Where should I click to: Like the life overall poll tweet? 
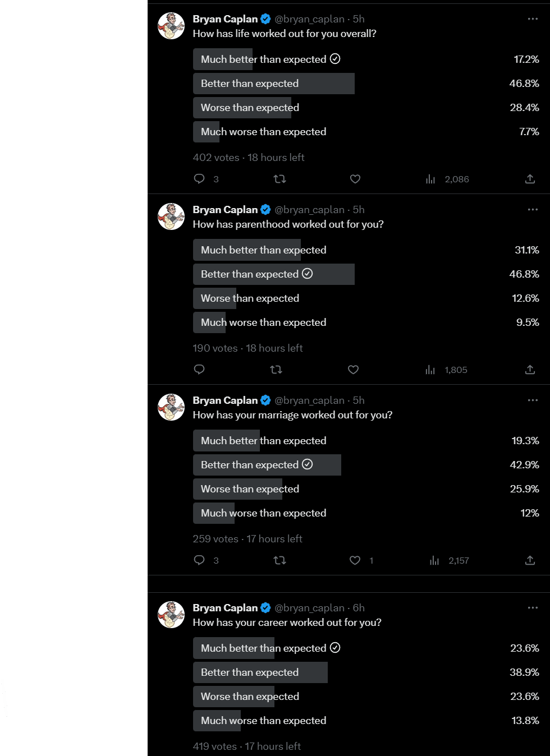click(355, 179)
